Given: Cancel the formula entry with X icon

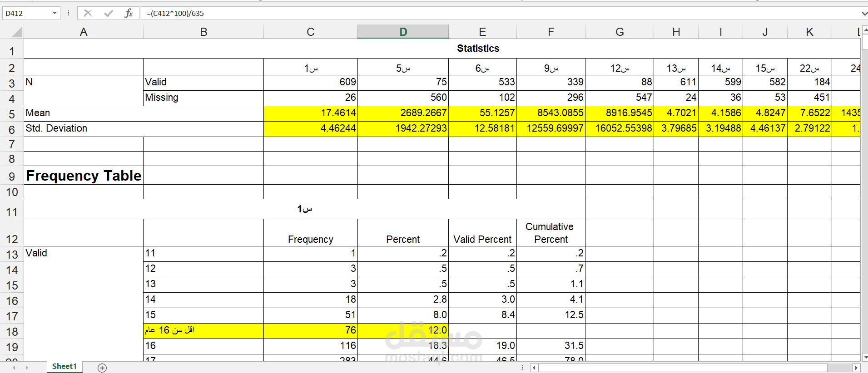Looking at the screenshot, I should 88,13.
